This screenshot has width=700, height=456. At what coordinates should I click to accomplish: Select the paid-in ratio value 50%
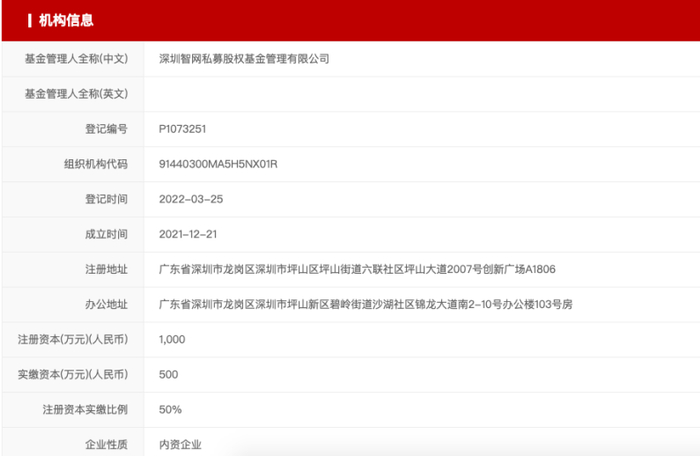click(170, 410)
